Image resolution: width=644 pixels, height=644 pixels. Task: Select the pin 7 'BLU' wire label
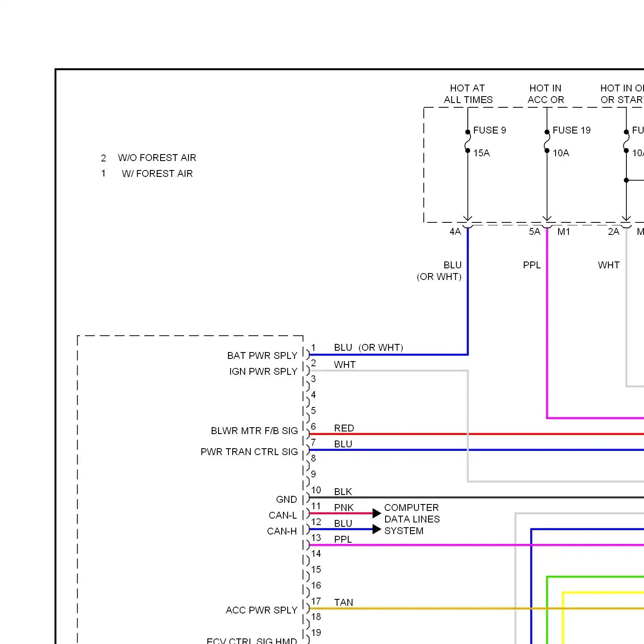point(343,444)
